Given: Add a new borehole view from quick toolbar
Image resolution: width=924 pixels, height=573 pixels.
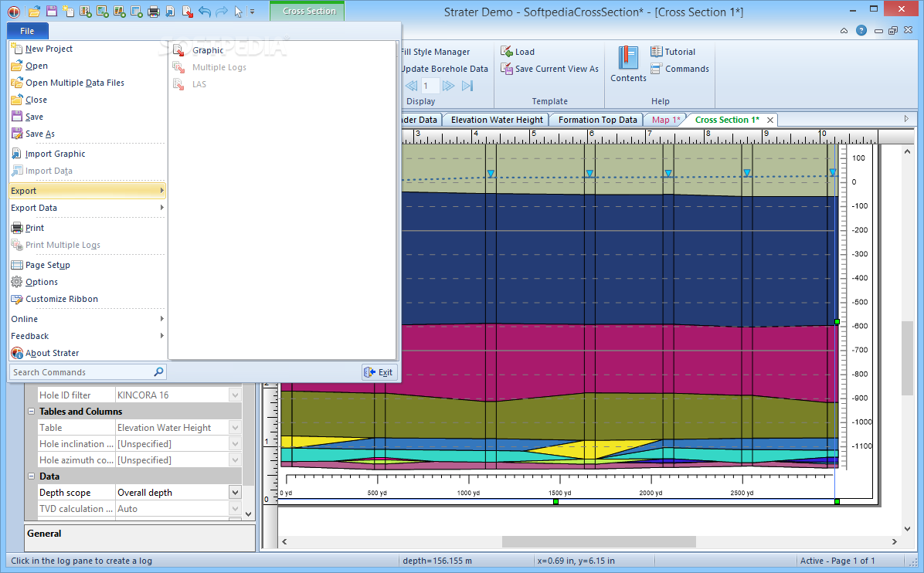Looking at the screenshot, I should point(86,11).
